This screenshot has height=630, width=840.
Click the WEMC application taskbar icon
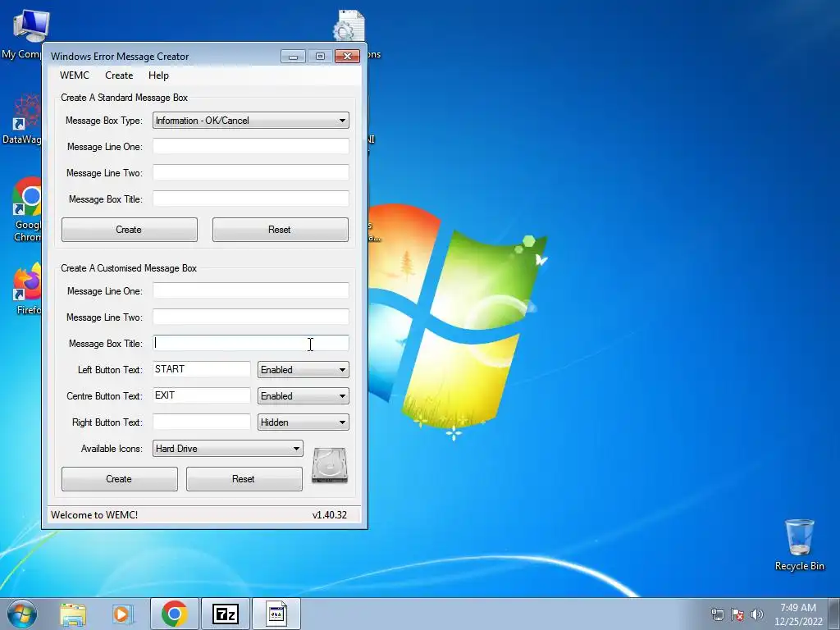(x=276, y=614)
